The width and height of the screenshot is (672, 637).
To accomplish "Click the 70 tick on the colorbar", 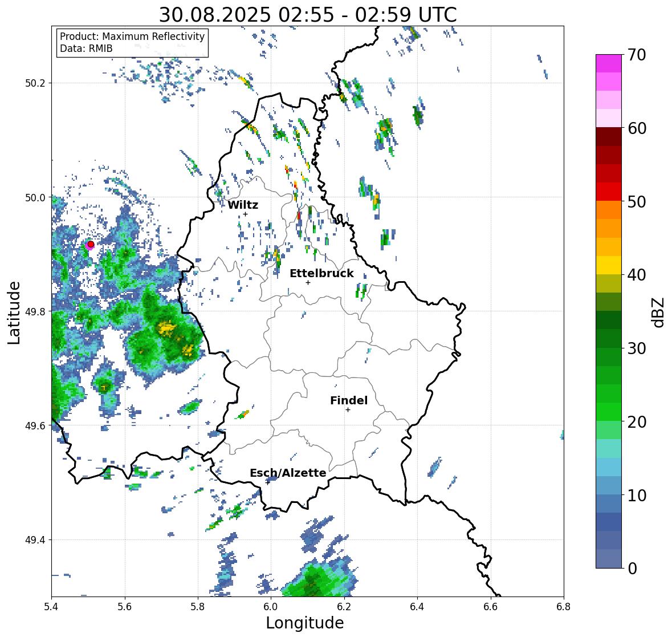I will click(x=637, y=55).
